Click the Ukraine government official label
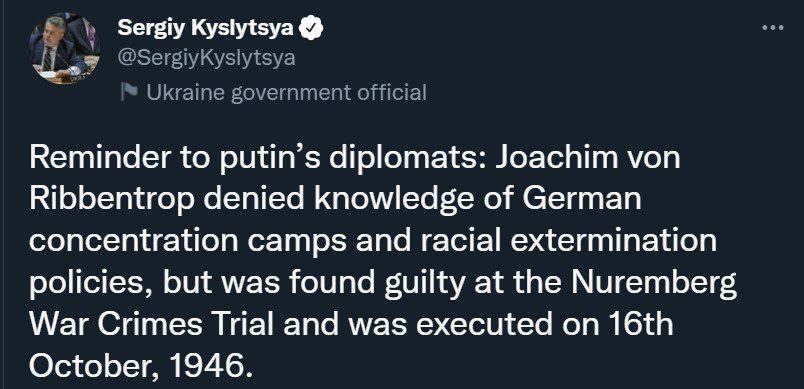804x389 pixels. (x=286, y=93)
